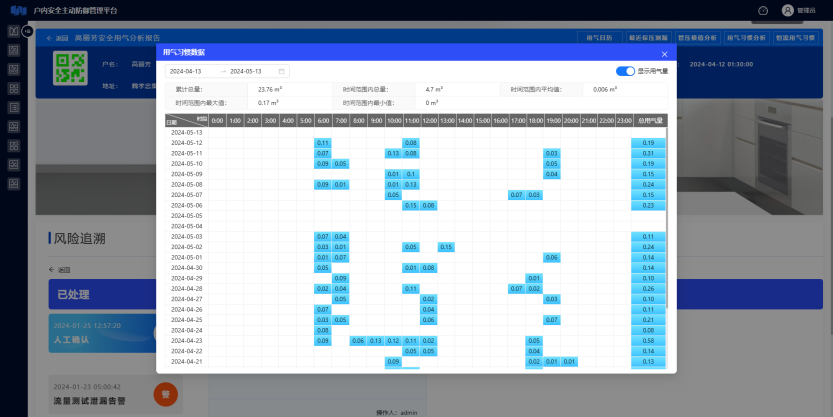Click the 0.08 cell at 6:00 on 2024-04-24
This screenshot has width=833, height=417.
(323, 330)
